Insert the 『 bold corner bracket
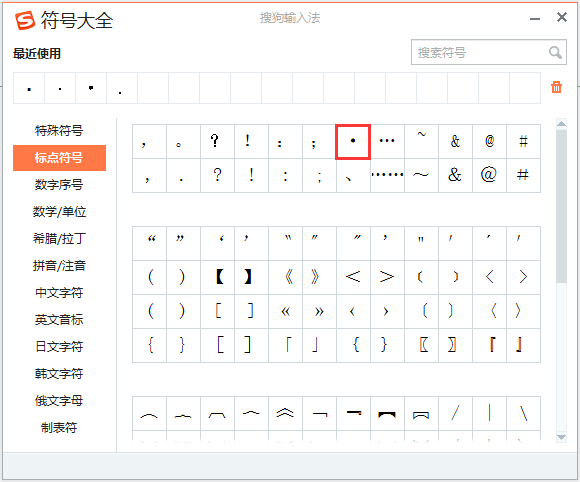 point(489,346)
